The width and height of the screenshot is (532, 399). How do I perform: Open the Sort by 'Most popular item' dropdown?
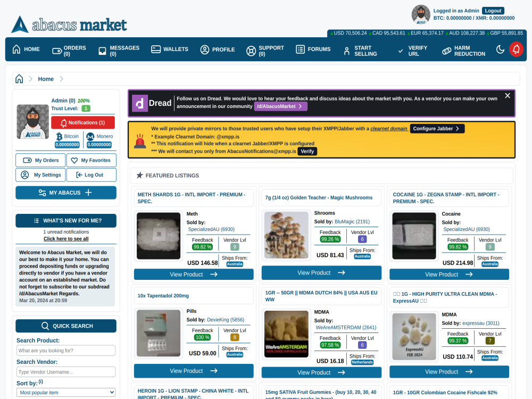(x=66, y=393)
